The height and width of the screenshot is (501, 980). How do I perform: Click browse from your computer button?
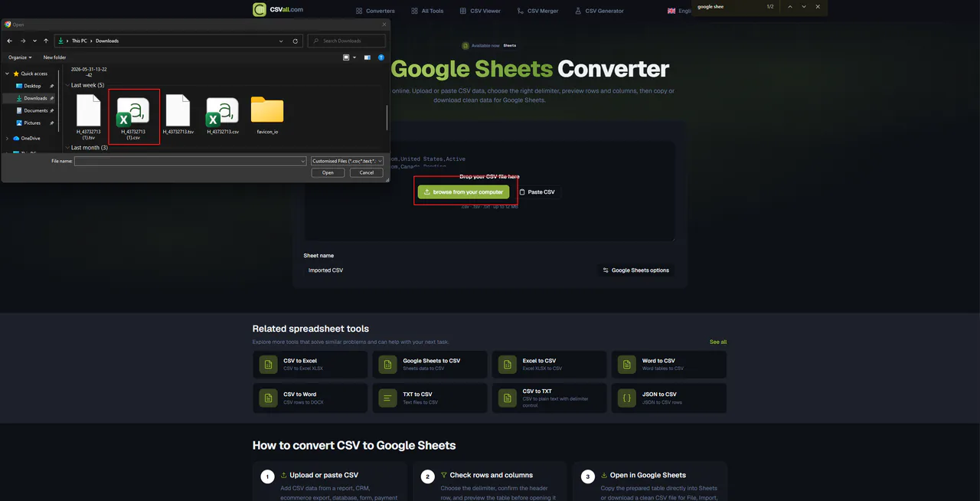coord(463,192)
